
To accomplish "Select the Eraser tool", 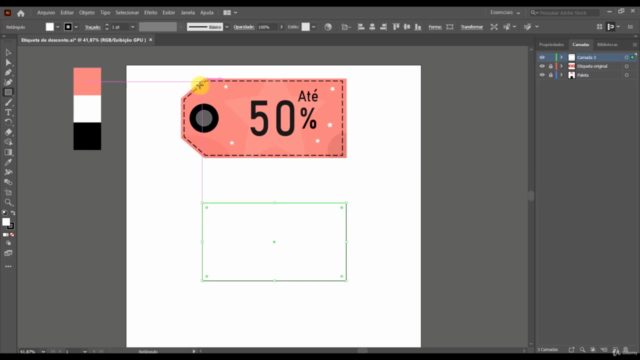I will [8, 132].
